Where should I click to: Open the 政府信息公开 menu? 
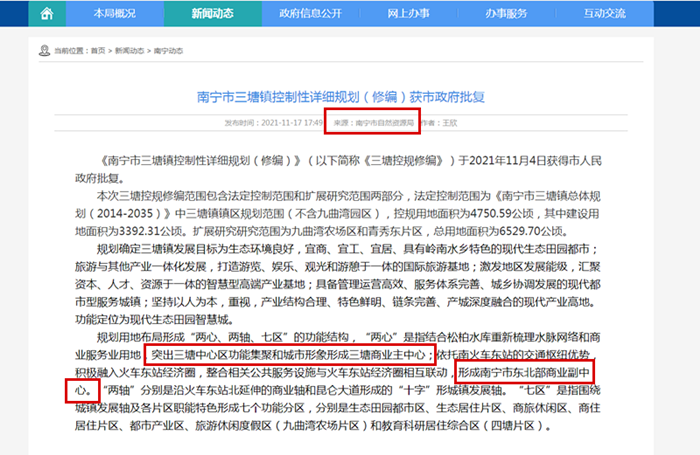click(x=311, y=13)
